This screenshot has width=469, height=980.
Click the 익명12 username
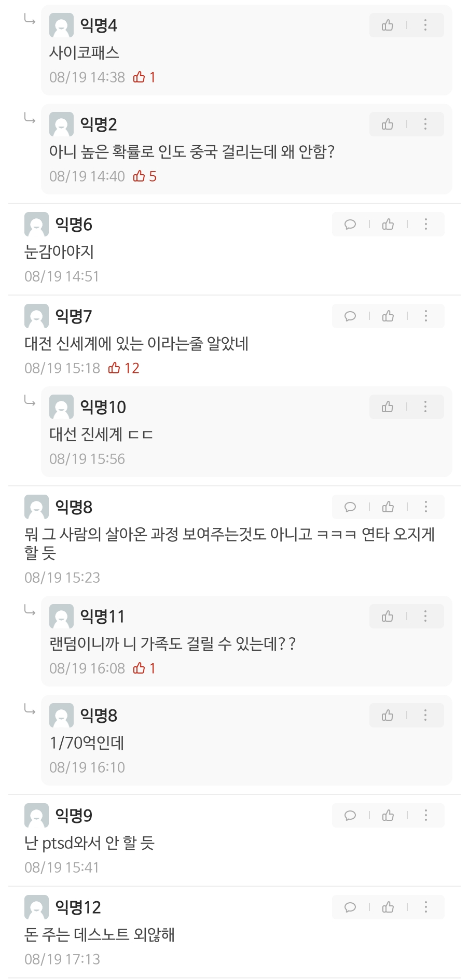point(78,907)
